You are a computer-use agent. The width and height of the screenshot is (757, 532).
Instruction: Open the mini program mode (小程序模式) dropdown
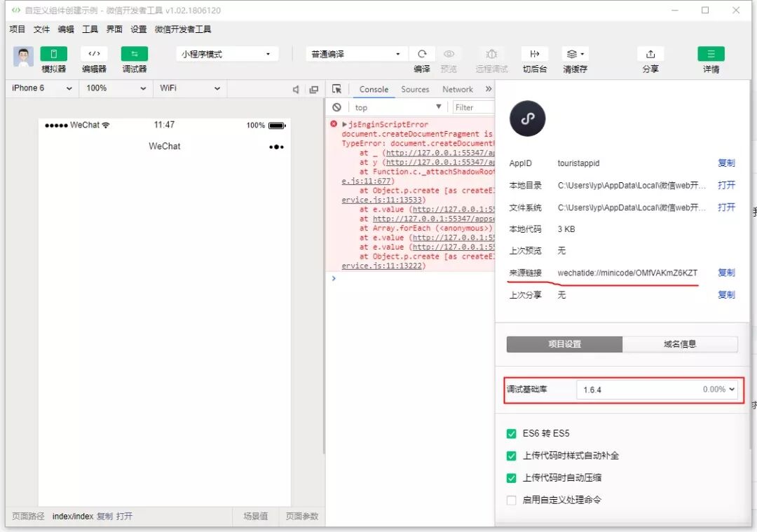point(227,54)
